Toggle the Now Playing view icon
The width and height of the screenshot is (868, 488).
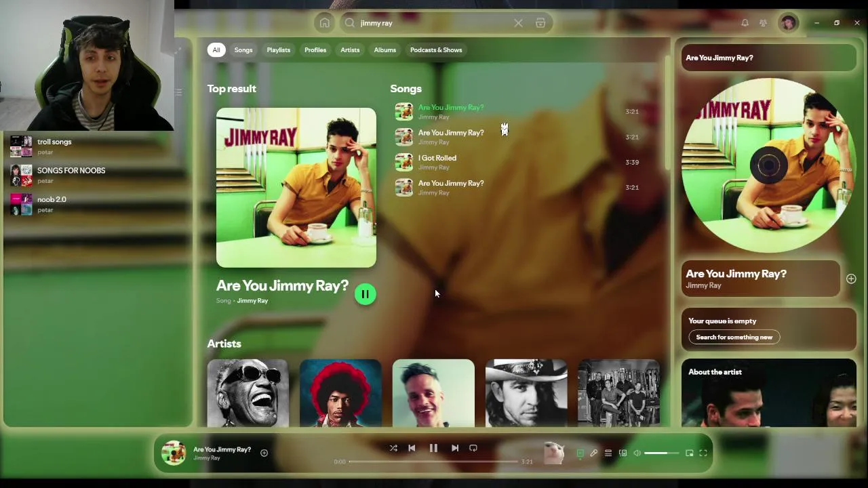click(x=580, y=453)
